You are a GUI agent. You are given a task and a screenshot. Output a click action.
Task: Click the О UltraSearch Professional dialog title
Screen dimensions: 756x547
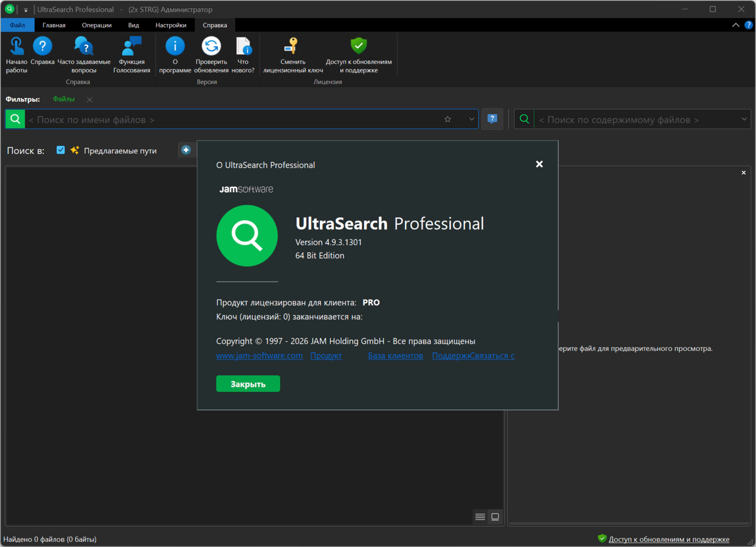click(x=265, y=165)
